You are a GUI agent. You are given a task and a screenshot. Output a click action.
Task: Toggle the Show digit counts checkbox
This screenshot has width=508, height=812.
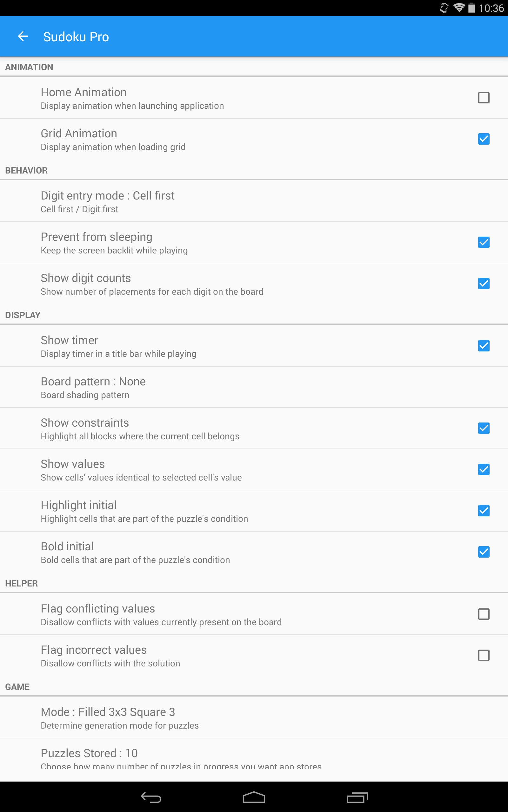tap(484, 284)
